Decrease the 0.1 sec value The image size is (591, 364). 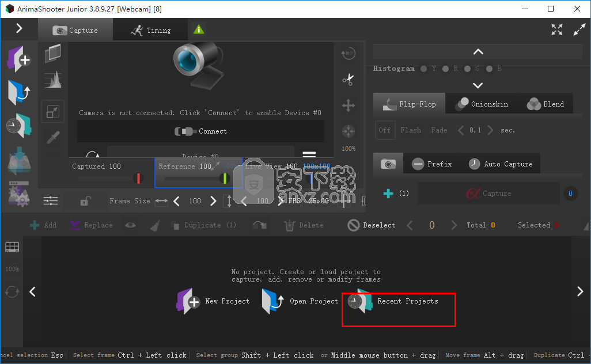tap(461, 130)
